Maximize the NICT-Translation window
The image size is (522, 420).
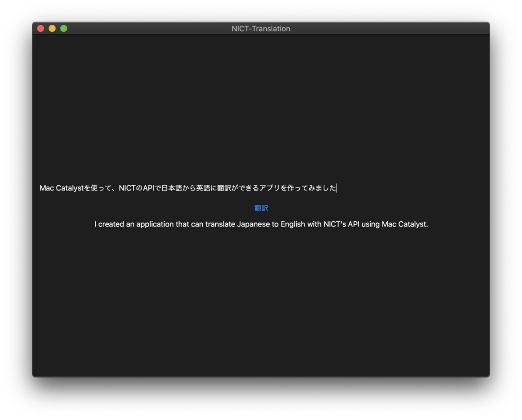click(64, 29)
